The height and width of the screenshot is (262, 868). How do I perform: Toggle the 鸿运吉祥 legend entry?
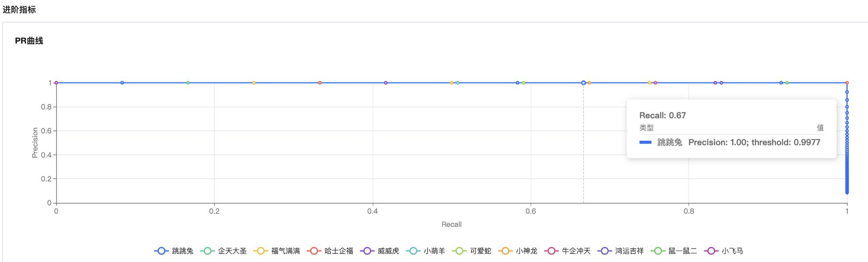coord(620,251)
